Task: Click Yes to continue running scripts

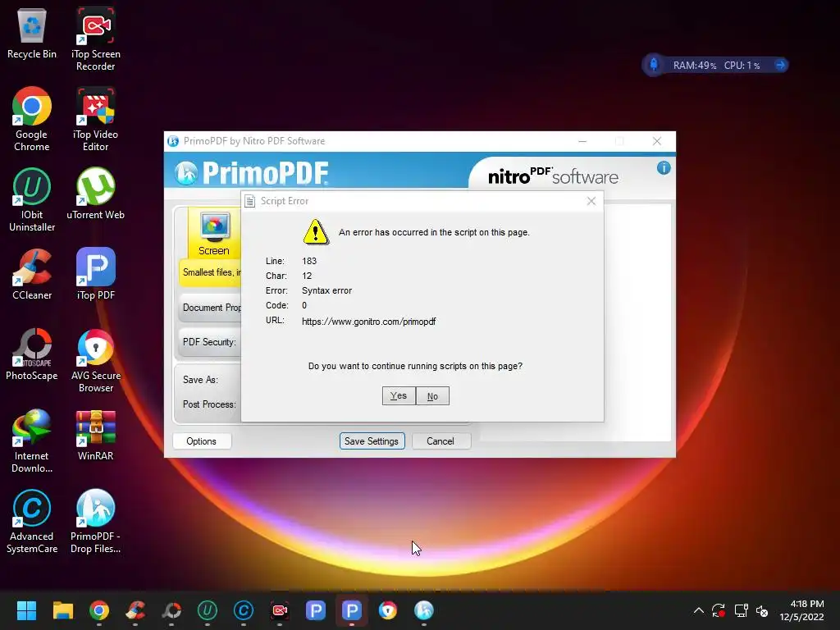Action: 399,396
